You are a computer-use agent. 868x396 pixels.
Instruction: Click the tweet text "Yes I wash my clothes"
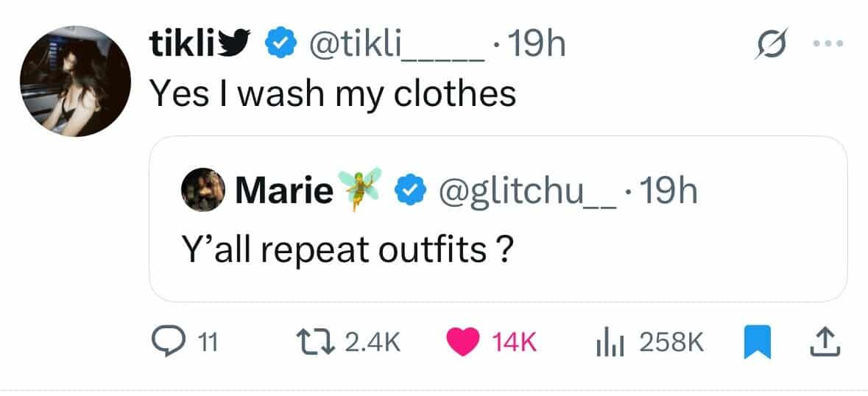click(x=333, y=94)
